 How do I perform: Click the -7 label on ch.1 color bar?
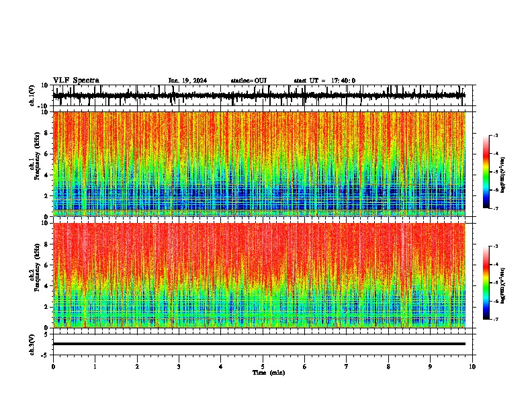click(x=496, y=208)
